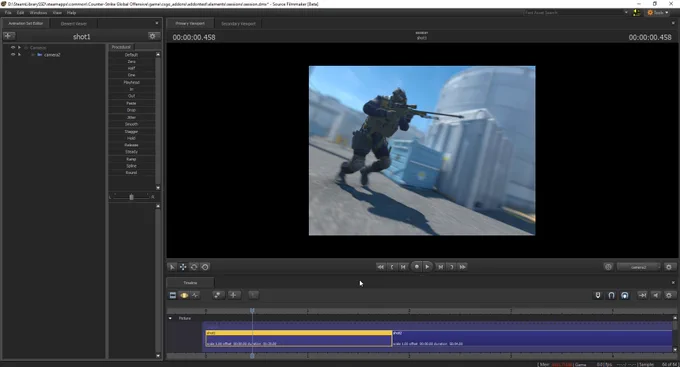The height and width of the screenshot is (367, 680).
Task: Step to the next clip edge
Action: pyautogui.click(x=451, y=267)
